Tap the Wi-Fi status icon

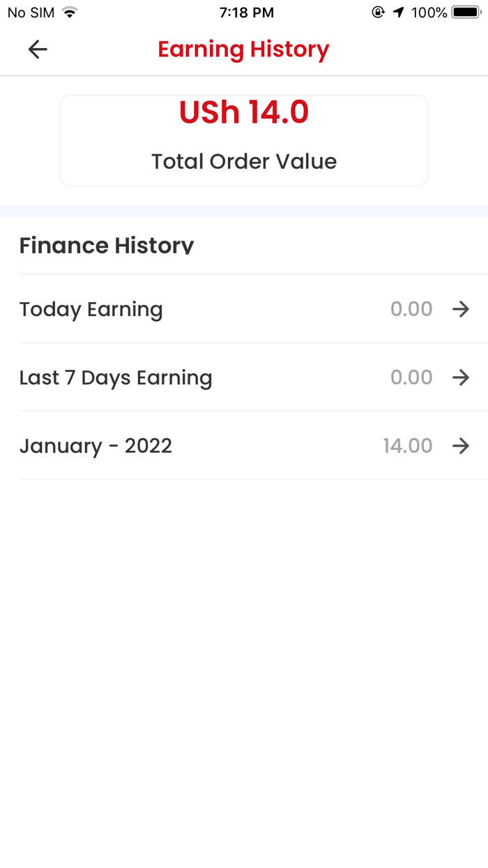pyautogui.click(x=69, y=13)
